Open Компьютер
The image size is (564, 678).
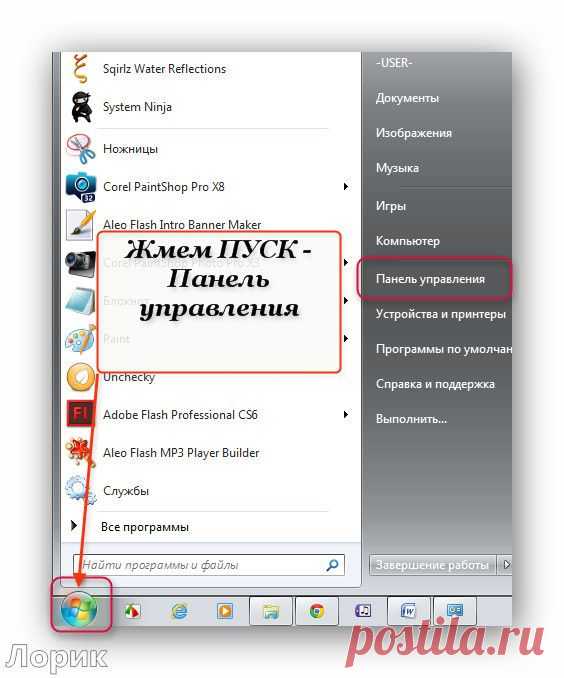(x=407, y=241)
